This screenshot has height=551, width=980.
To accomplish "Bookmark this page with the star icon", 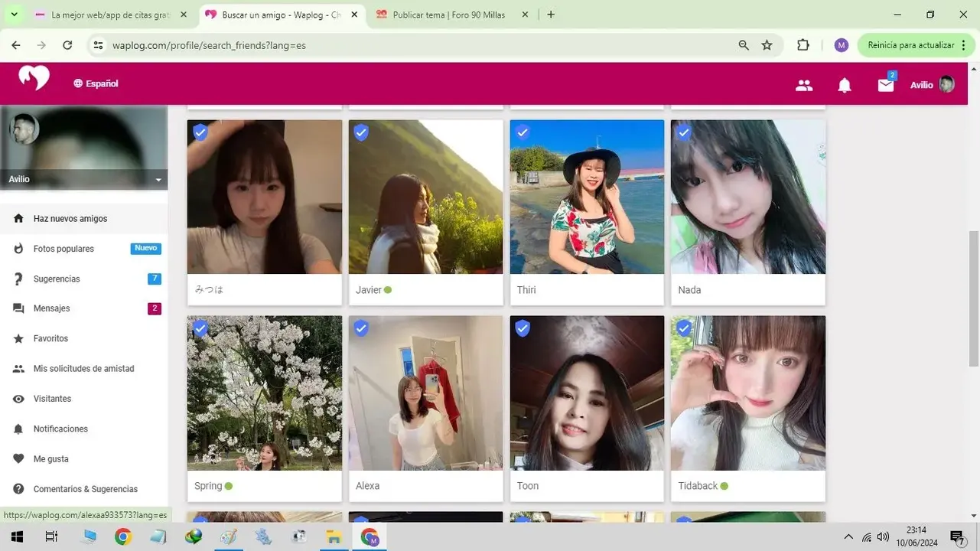I will pyautogui.click(x=767, y=45).
